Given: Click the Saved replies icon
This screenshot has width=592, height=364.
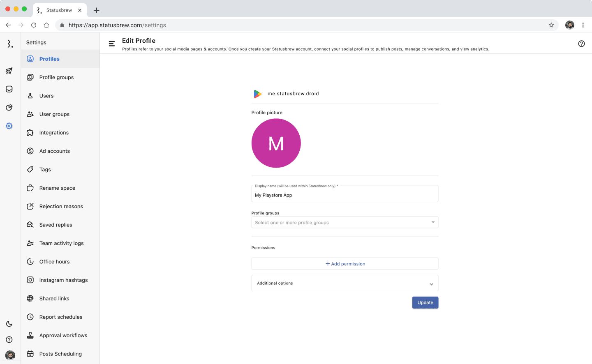Looking at the screenshot, I should (30, 225).
